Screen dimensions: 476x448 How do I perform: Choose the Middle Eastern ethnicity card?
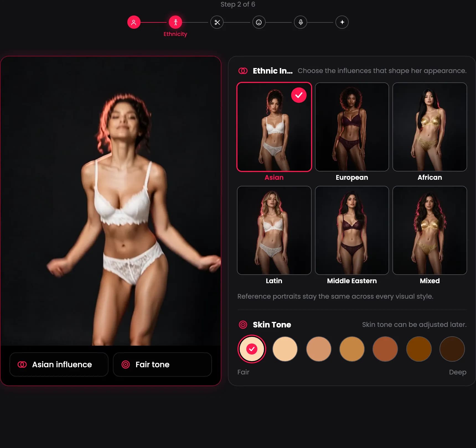352,230
